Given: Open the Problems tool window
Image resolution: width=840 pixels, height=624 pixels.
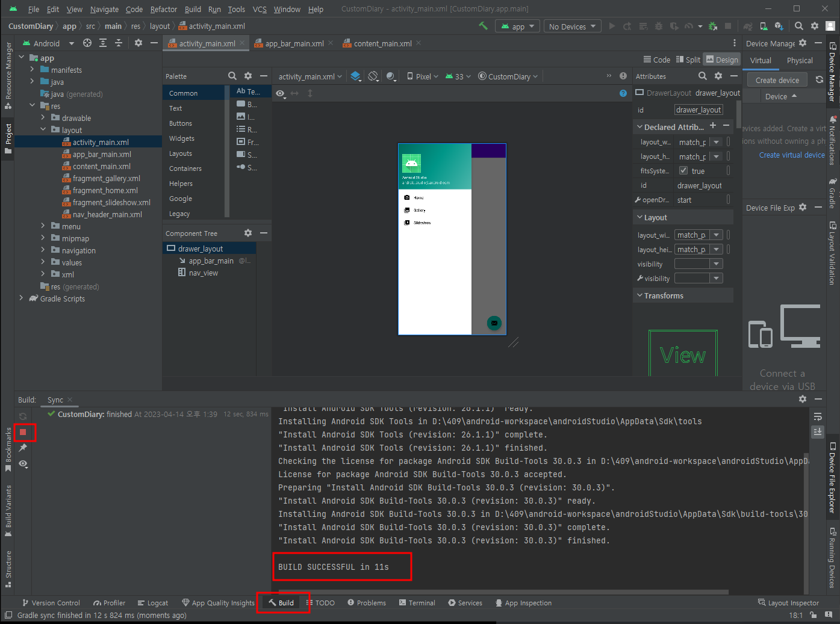Looking at the screenshot, I should [x=367, y=603].
